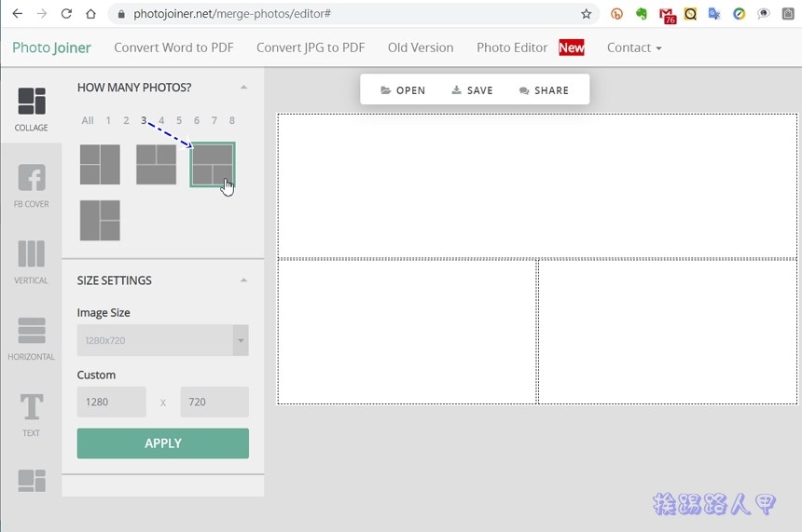Open the Old Version link
This screenshot has width=802, height=532.
pyautogui.click(x=421, y=48)
